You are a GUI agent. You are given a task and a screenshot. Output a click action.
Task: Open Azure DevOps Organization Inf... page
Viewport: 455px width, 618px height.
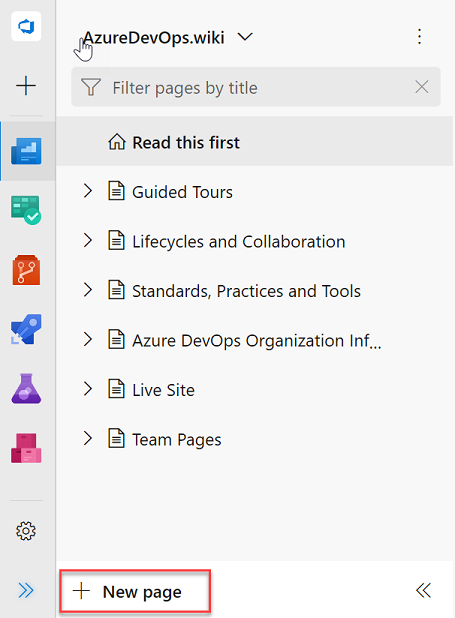257,341
